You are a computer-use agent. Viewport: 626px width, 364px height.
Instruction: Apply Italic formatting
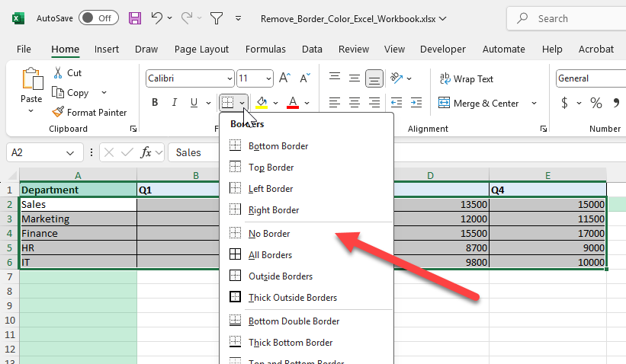175,103
